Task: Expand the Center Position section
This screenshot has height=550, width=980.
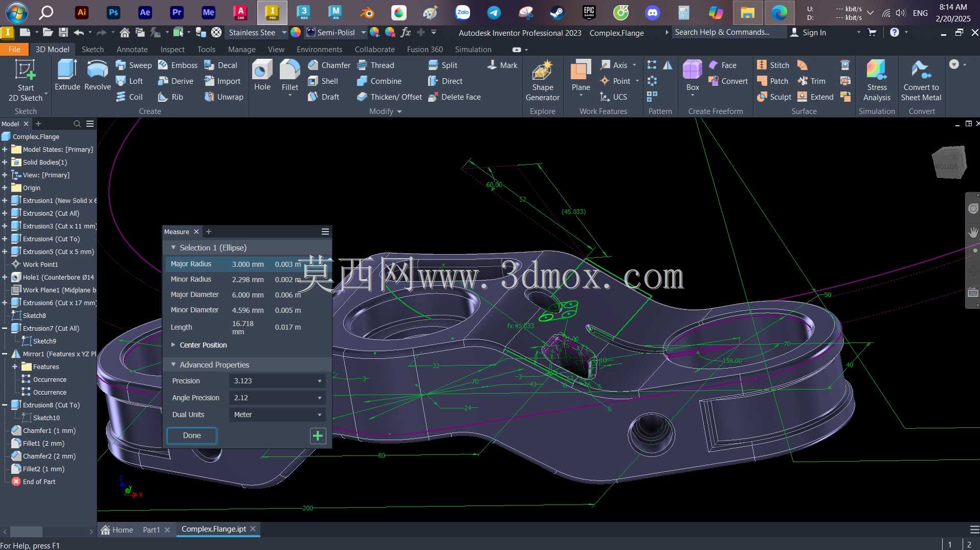Action: (x=173, y=345)
